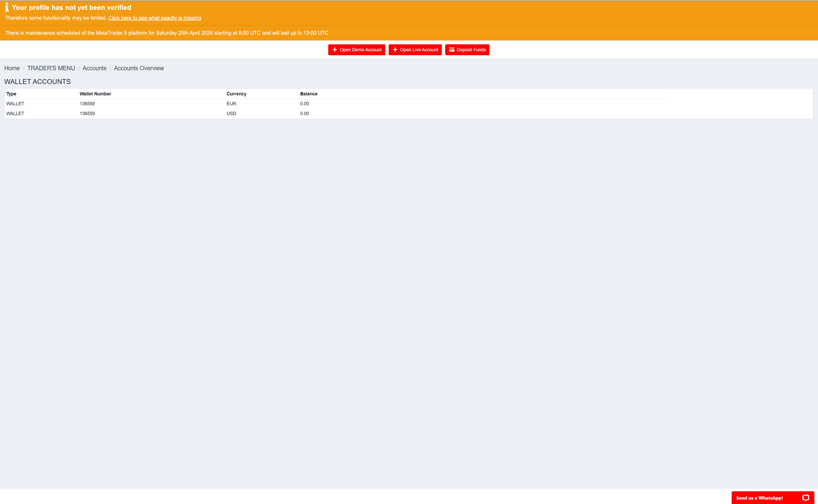Open the chat bubble icon near WhatsApp
Image resolution: width=818 pixels, height=504 pixels.
click(806, 498)
